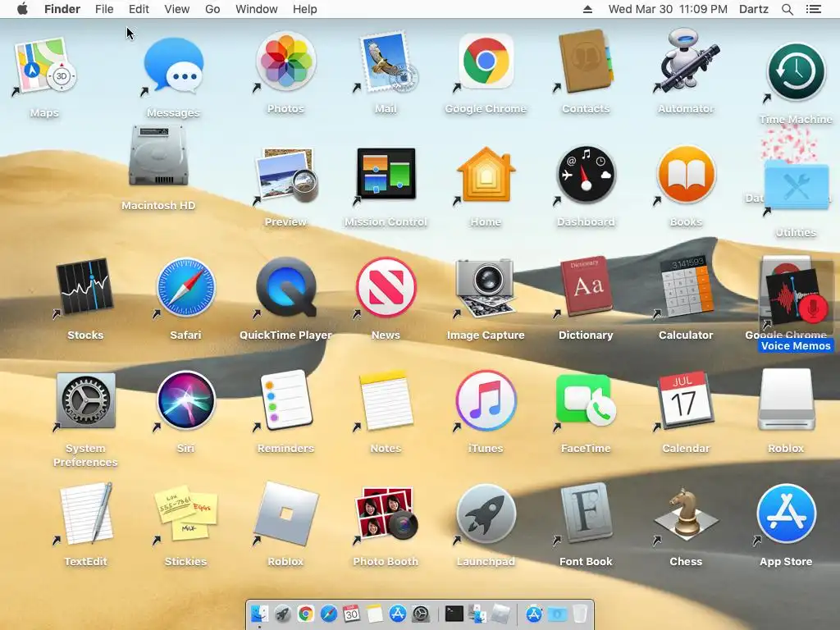Select the Font Book desktop icon
The height and width of the screenshot is (630, 840).
586,514
